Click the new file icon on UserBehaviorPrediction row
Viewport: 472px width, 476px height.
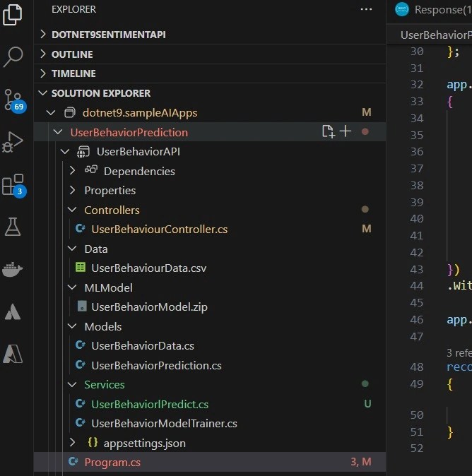coord(329,131)
